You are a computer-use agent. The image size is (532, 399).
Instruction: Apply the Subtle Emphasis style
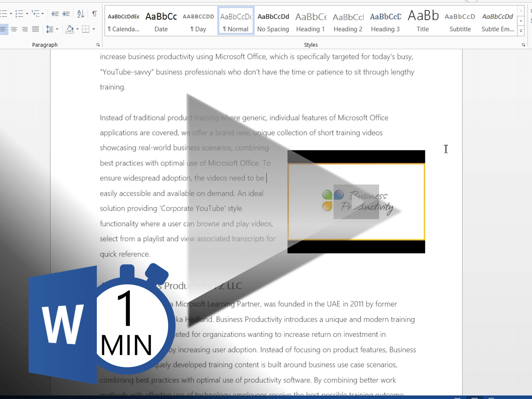[x=498, y=21]
